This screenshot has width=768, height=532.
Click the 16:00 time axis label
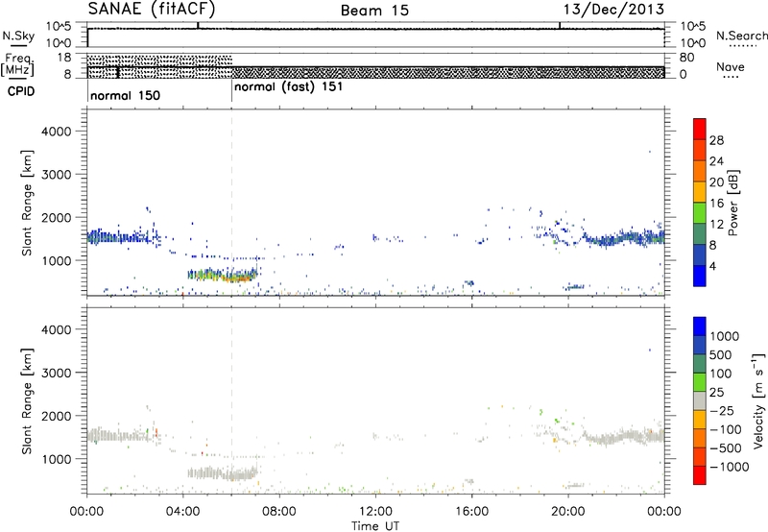[471, 512]
